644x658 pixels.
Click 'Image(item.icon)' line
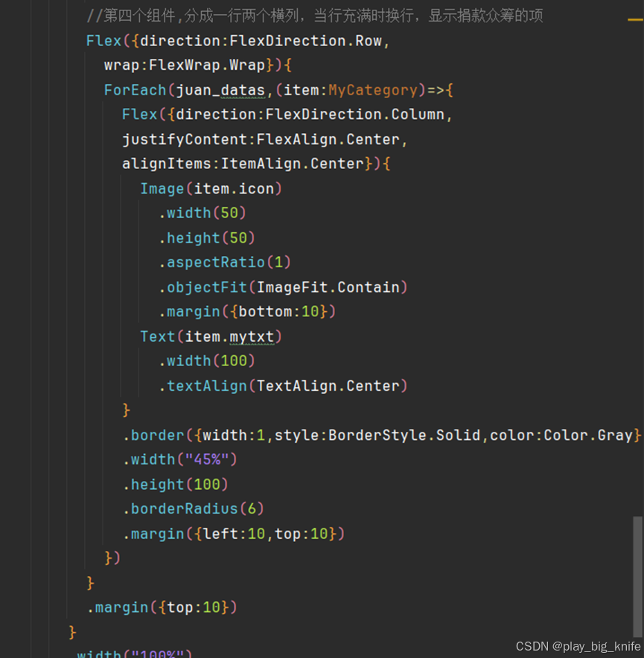pos(211,188)
